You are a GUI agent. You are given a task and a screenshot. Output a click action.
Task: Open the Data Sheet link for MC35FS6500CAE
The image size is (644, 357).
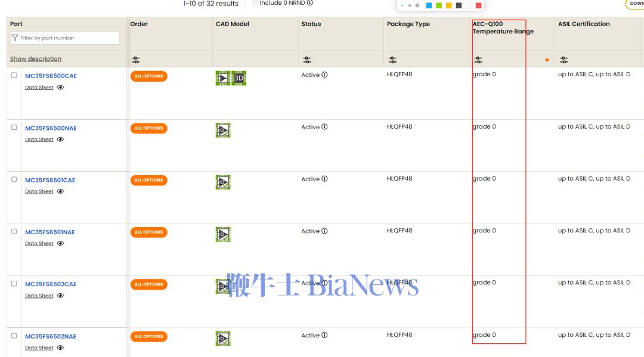39,88
